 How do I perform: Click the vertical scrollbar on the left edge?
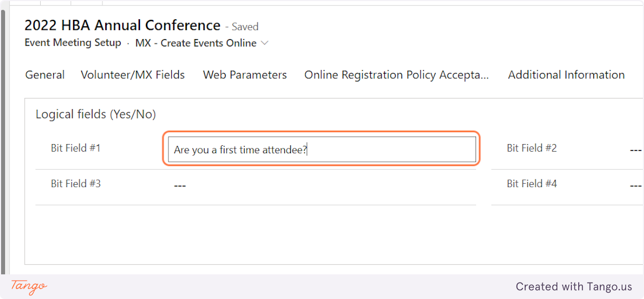click(4, 134)
